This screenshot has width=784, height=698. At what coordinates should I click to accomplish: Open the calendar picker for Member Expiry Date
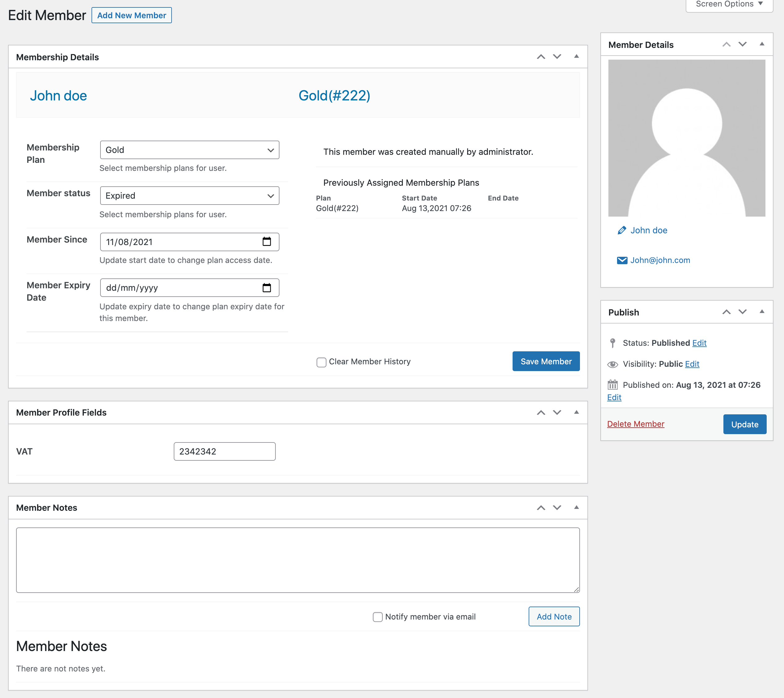coord(267,288)
